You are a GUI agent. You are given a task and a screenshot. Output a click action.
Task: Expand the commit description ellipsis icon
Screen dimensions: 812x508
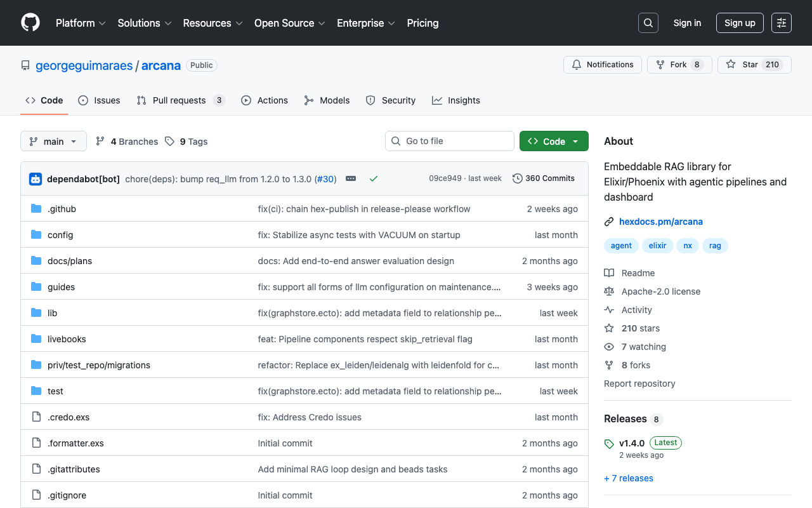pos(351,178)
